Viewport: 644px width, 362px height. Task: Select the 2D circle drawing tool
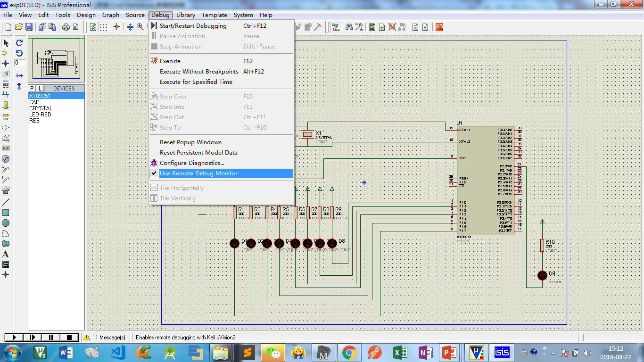[6, 223]
